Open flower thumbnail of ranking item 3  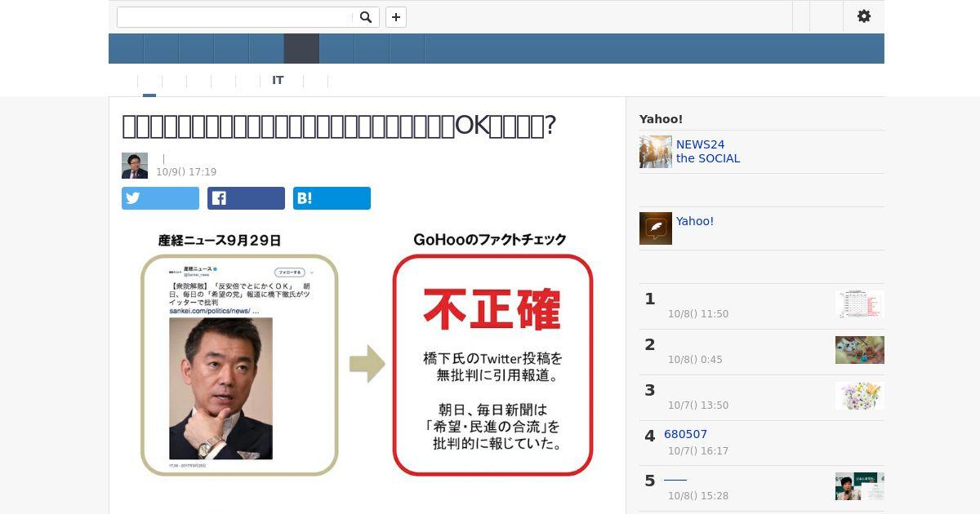click(x=860, y=396)
